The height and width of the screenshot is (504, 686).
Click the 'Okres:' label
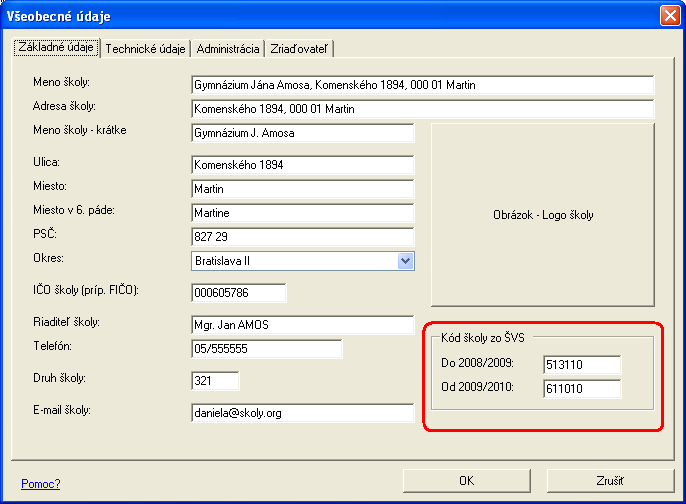tap(49, 258)
